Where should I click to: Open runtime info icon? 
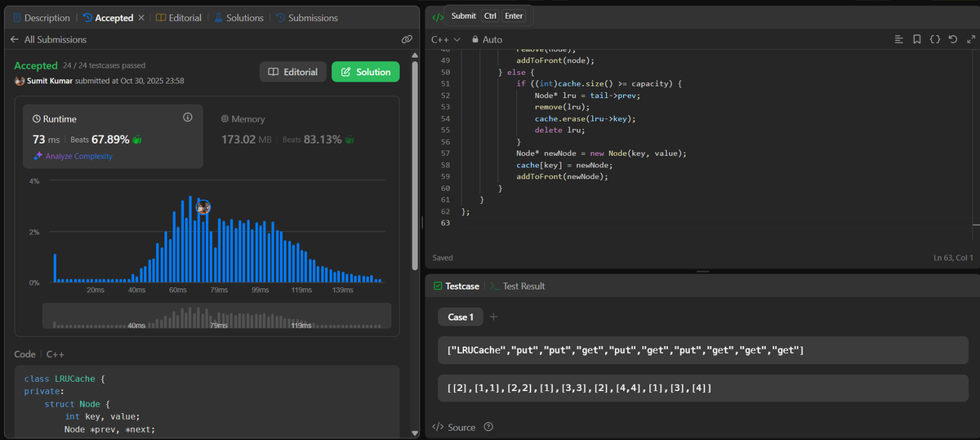[188, 118]
